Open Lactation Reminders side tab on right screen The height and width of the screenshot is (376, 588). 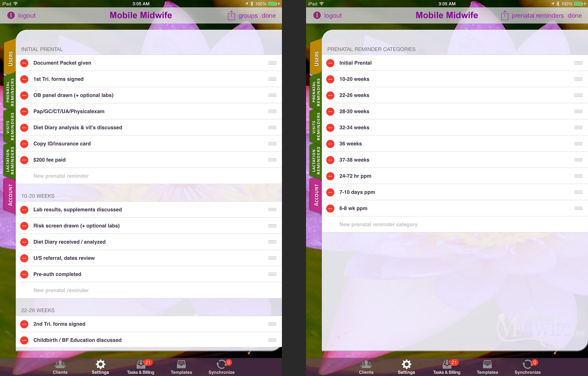pos(316,160)
